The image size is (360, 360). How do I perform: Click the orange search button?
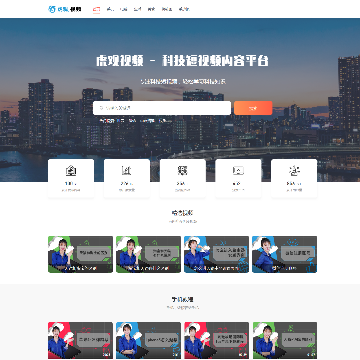tap(253, 108)
